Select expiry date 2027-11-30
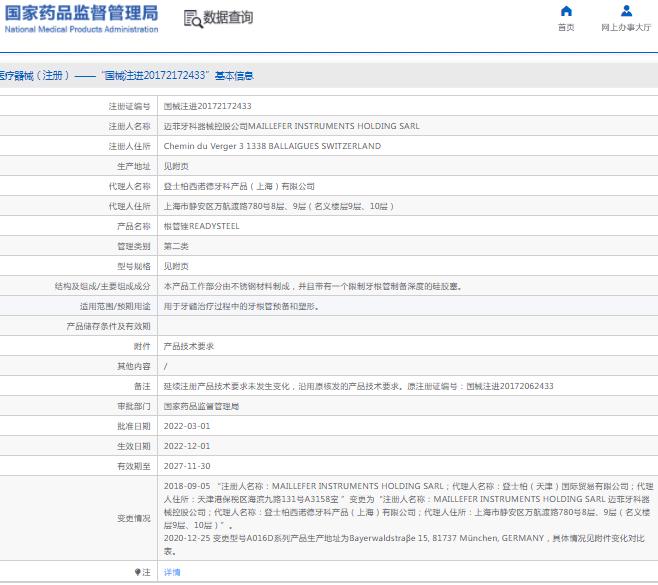 [x=187, y=466]
